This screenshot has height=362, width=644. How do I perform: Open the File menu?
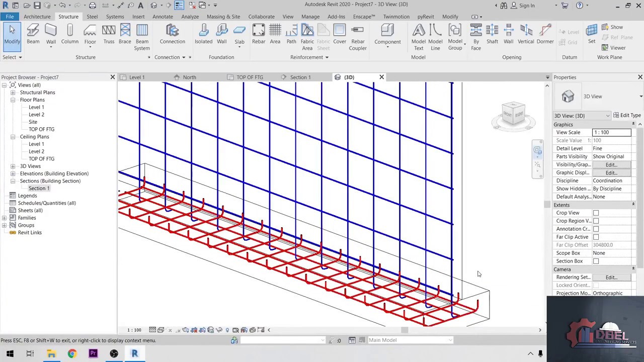[x=10, y=17]
